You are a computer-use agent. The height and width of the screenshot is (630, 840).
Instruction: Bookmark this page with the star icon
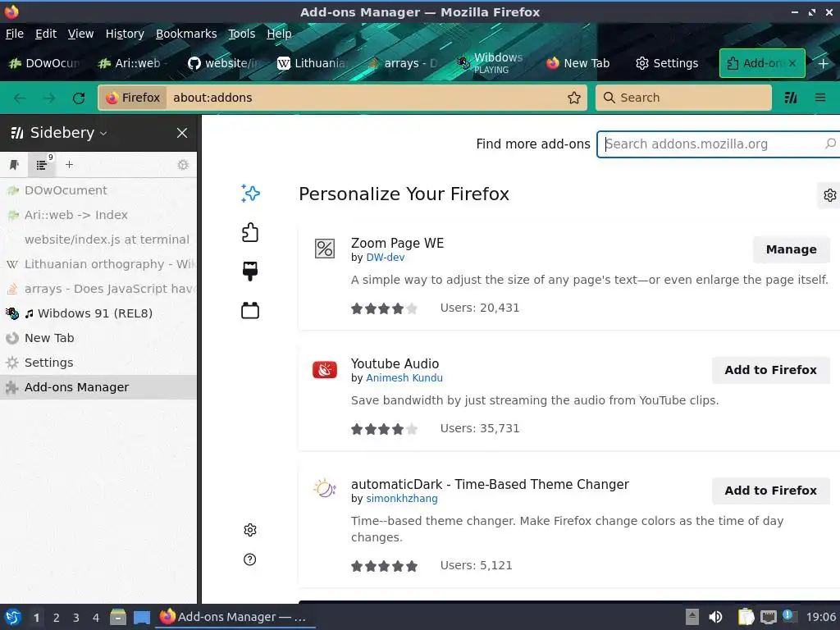[573, 98]
